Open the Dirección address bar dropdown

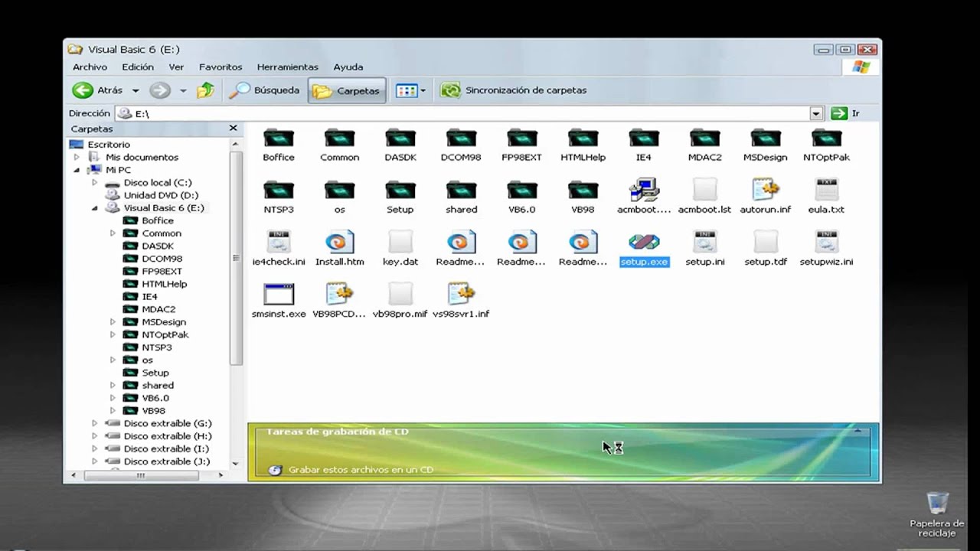click(x=816, y=113)
